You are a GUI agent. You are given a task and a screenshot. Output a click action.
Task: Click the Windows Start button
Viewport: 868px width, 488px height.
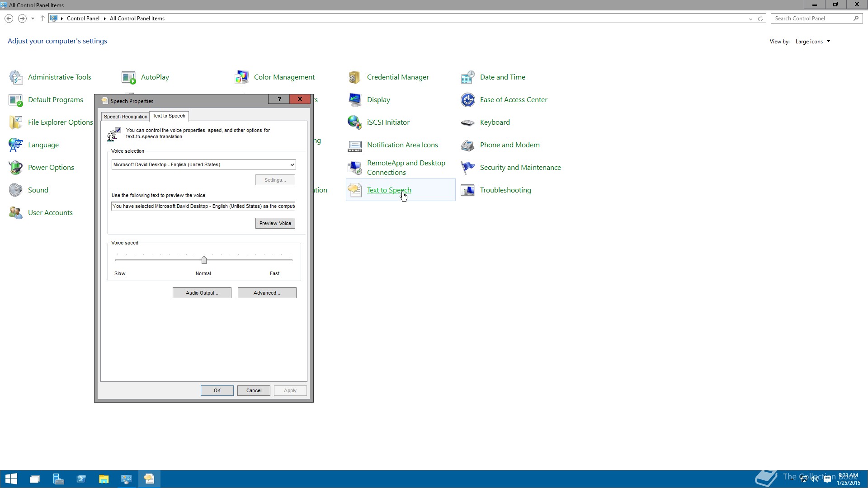click(x=11, y=479)
